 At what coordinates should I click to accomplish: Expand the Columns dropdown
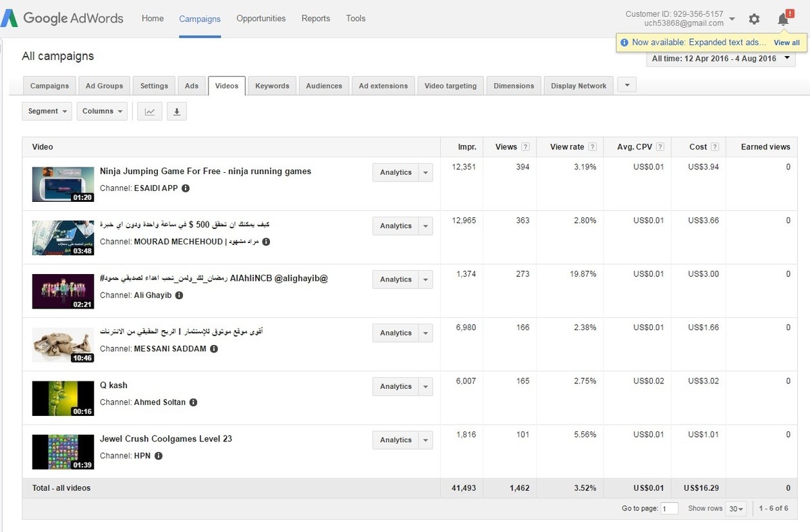pos(102,111)
